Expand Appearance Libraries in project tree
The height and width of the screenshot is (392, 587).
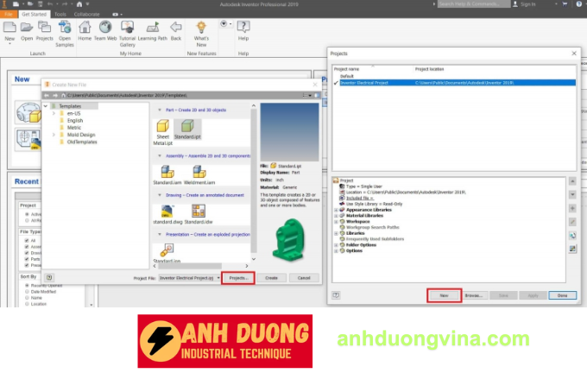[x=335, y=209]
